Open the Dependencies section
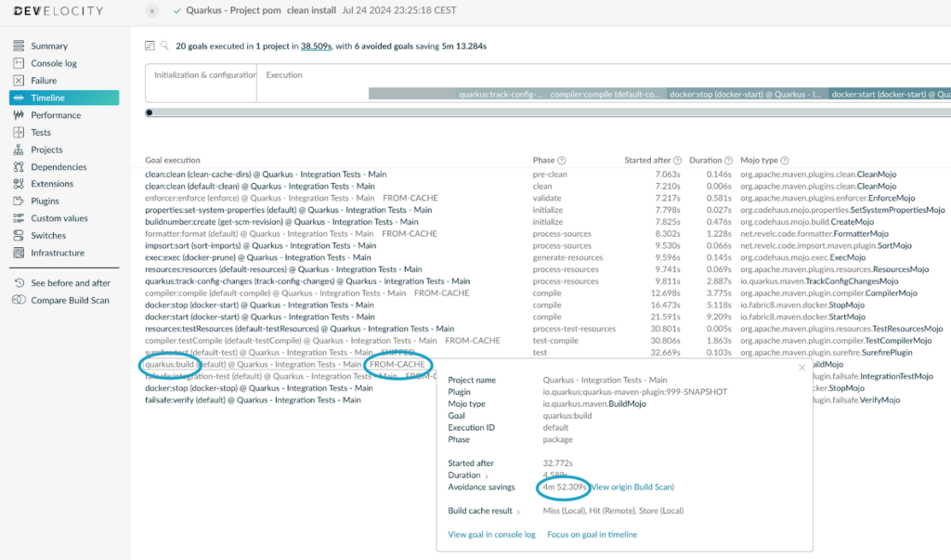The height and width of the screenshot is (560, 951). coord(58,167)
